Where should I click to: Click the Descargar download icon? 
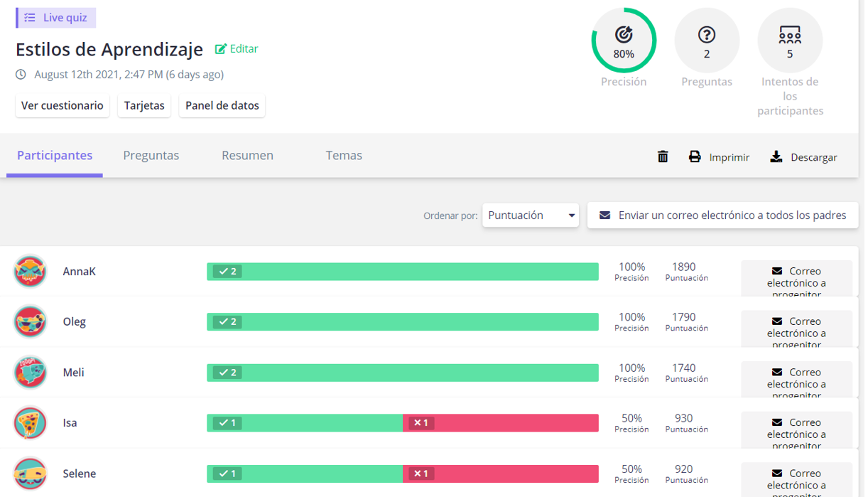click(776, 156)
